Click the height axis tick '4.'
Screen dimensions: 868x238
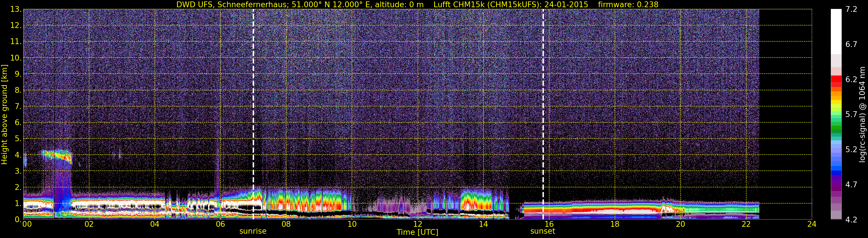tap(18, 155)
